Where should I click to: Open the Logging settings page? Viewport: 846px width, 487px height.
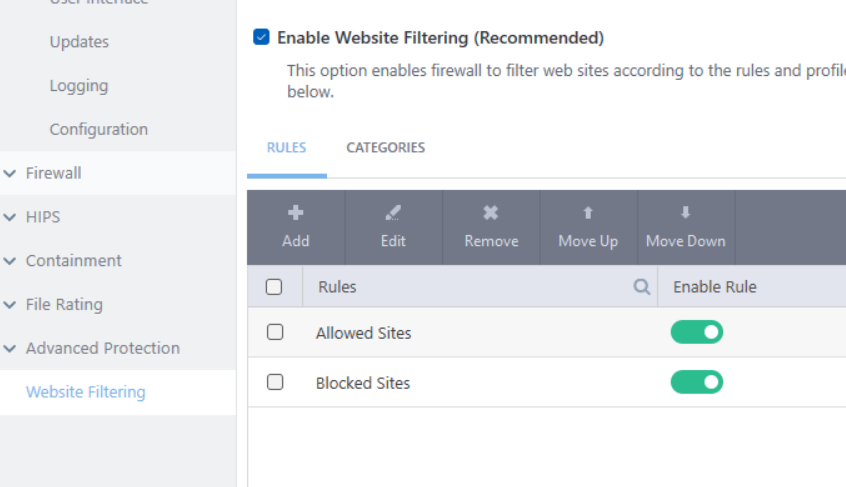(x=79, y=86)
